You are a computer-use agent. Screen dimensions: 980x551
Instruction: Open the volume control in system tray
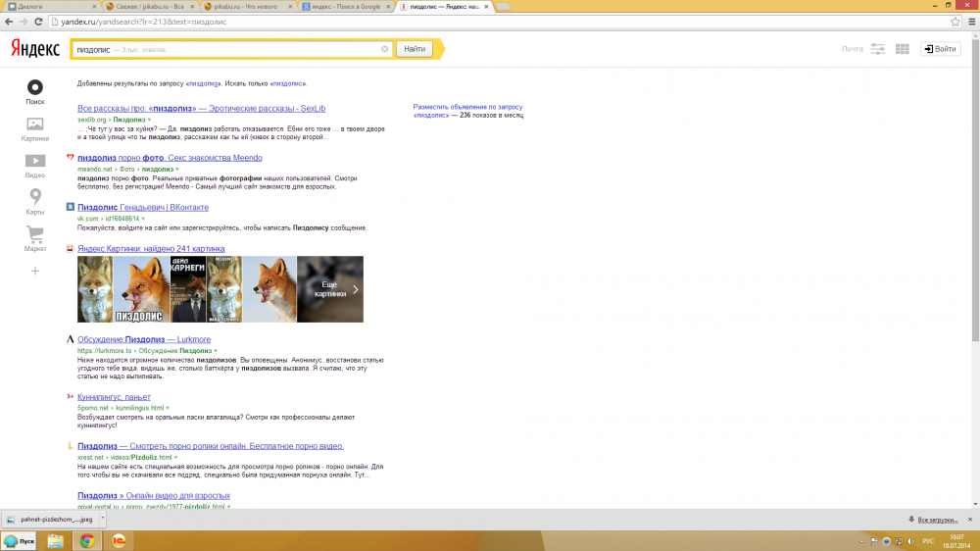[x=910, y=541]
